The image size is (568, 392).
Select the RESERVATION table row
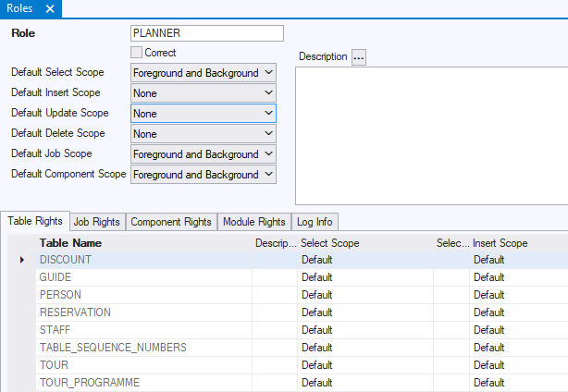tap(75, 312)
